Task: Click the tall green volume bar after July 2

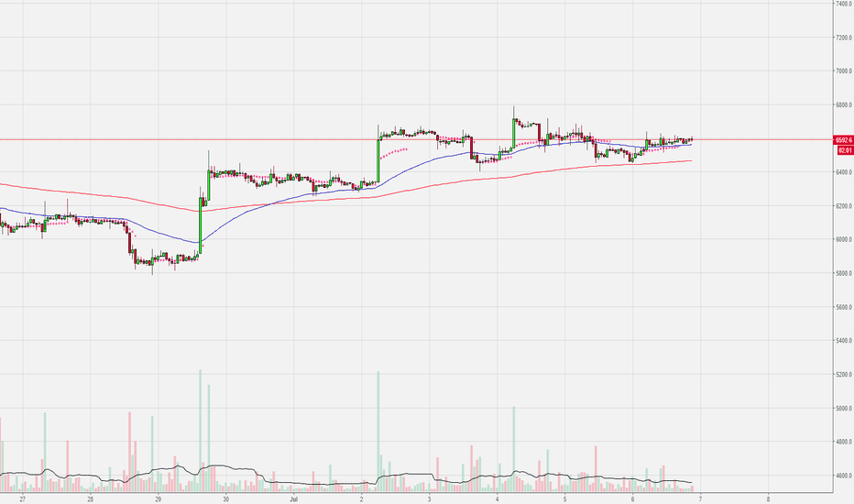Action: 378,432
